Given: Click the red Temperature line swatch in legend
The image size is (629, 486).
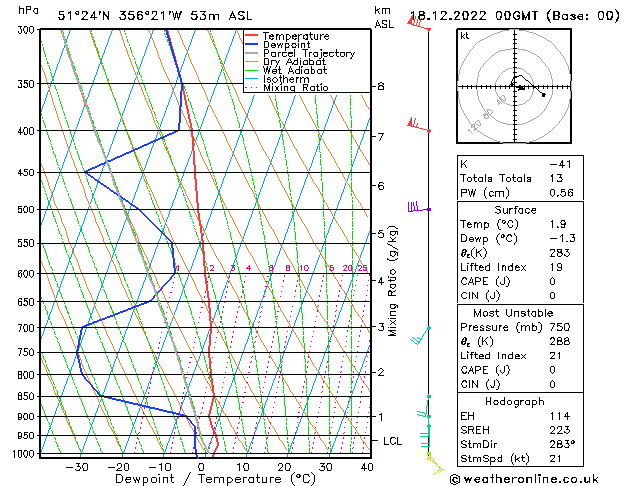Looking at the screenshot, I should (252, 36).
